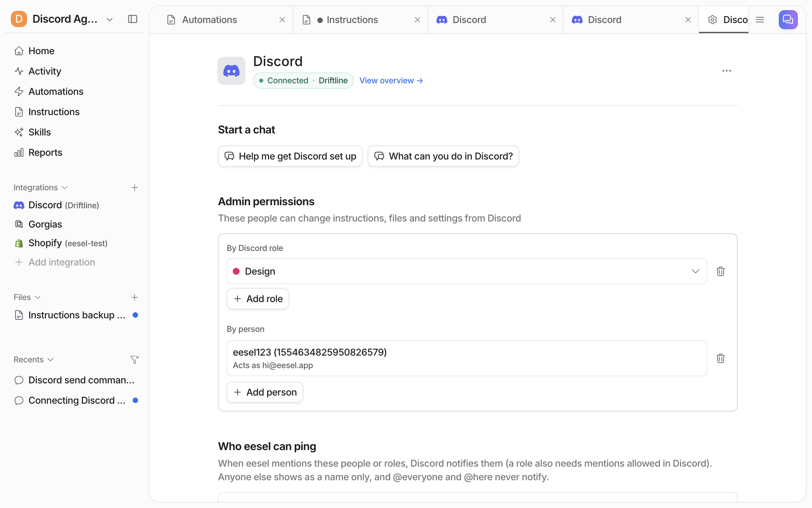Delete the Design role with trash icon
The width and height of the screenshot is (812, 508).
pos(720,271)
